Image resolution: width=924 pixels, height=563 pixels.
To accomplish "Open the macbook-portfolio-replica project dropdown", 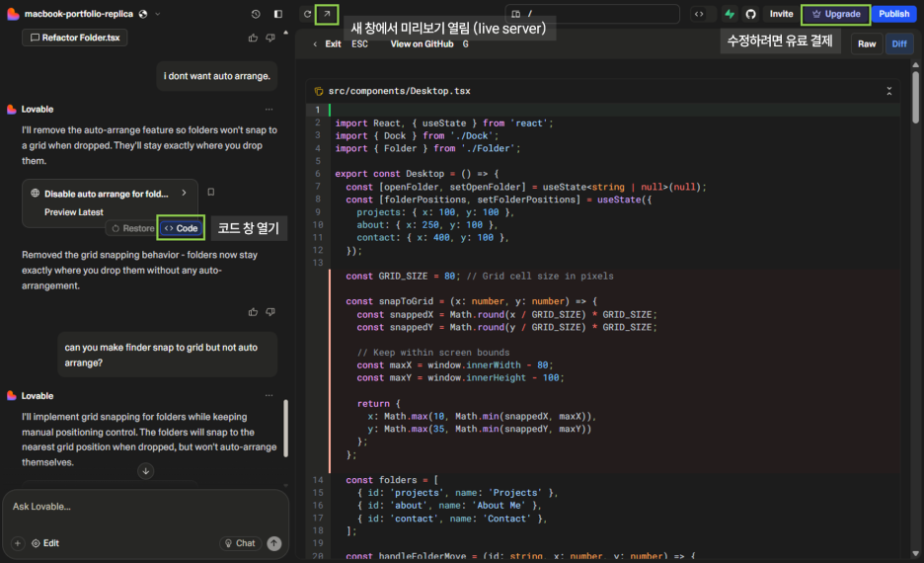I will click(157, 14).
